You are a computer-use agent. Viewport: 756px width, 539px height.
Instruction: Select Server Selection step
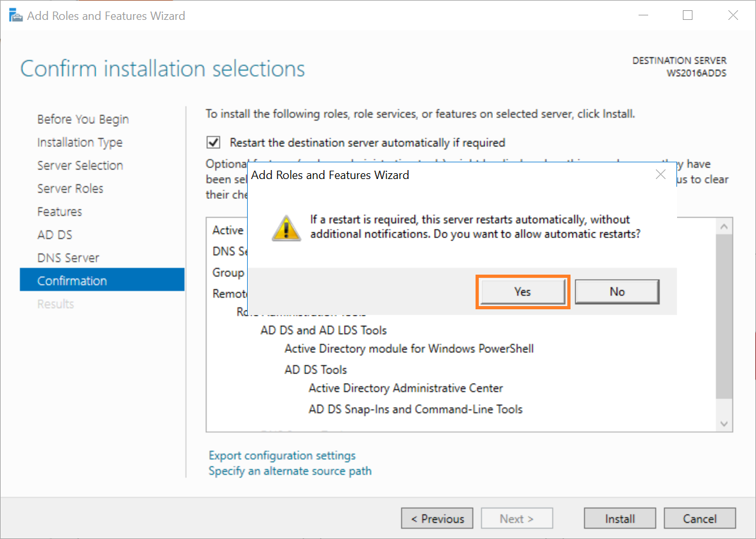click(x=80, y=166)
